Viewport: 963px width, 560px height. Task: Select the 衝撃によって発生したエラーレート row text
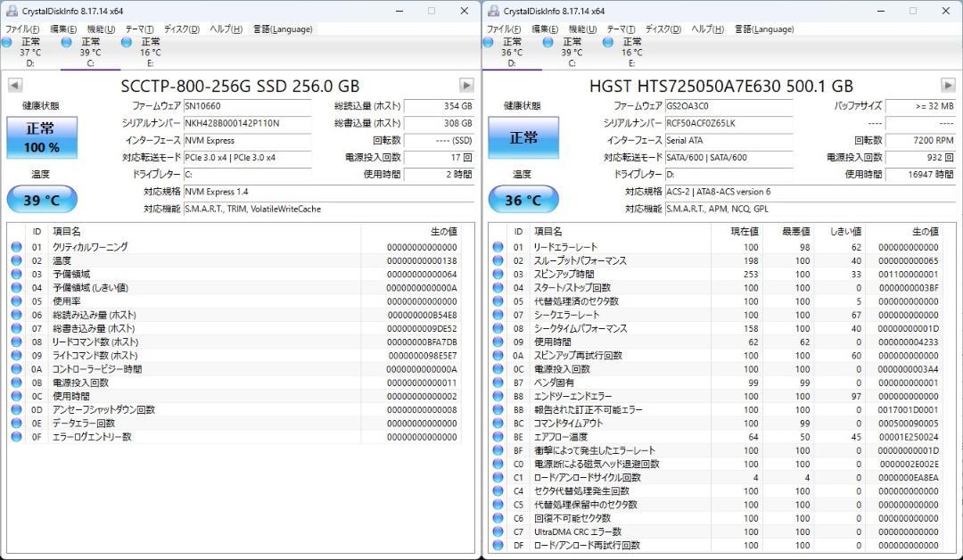[x=595, y=450]
